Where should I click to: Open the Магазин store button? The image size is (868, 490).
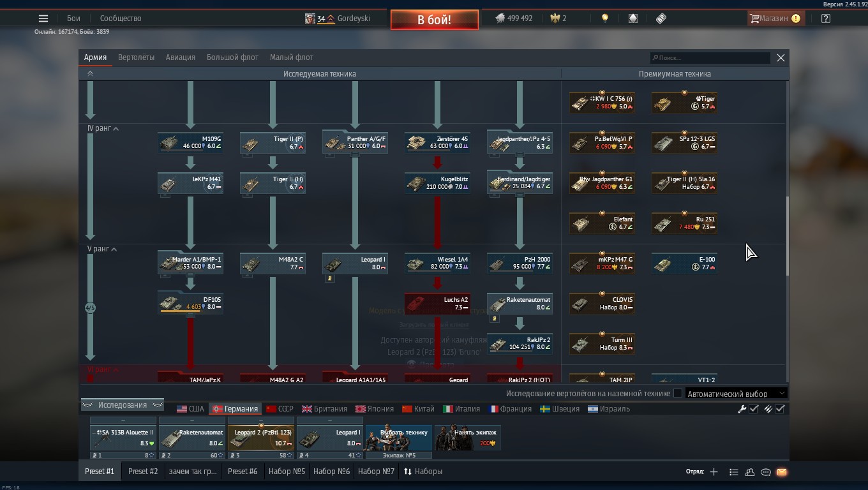775,19
